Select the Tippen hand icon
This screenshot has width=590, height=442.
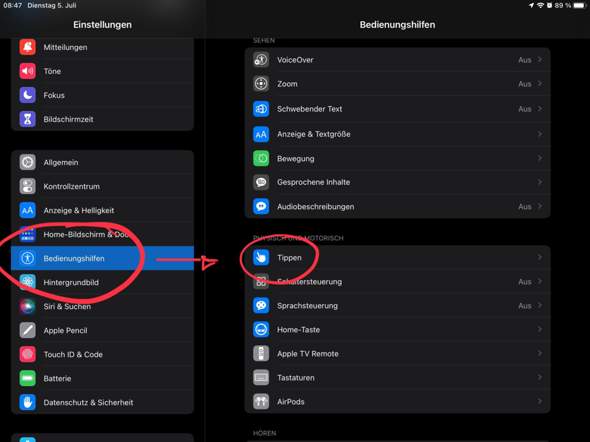pyautogui.click(x=261, y=258)
